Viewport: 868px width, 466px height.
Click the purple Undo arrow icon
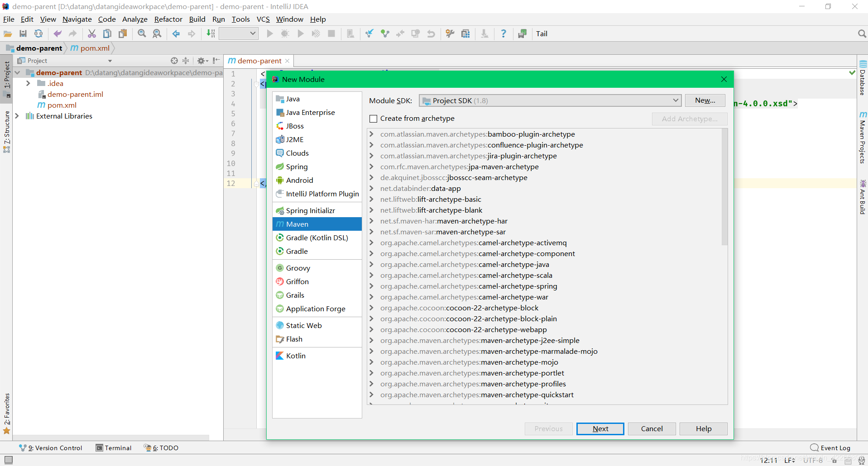(58, 33)
